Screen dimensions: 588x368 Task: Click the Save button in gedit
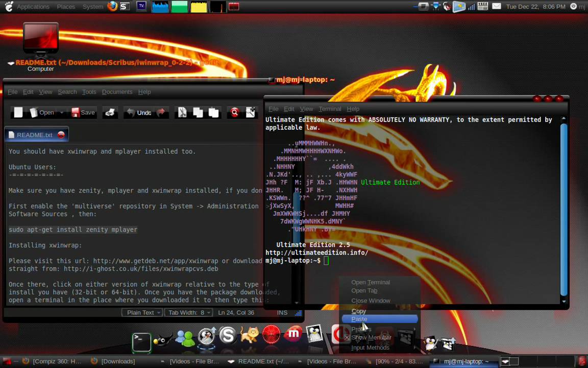pyautogui.click(x=83, y=112)
